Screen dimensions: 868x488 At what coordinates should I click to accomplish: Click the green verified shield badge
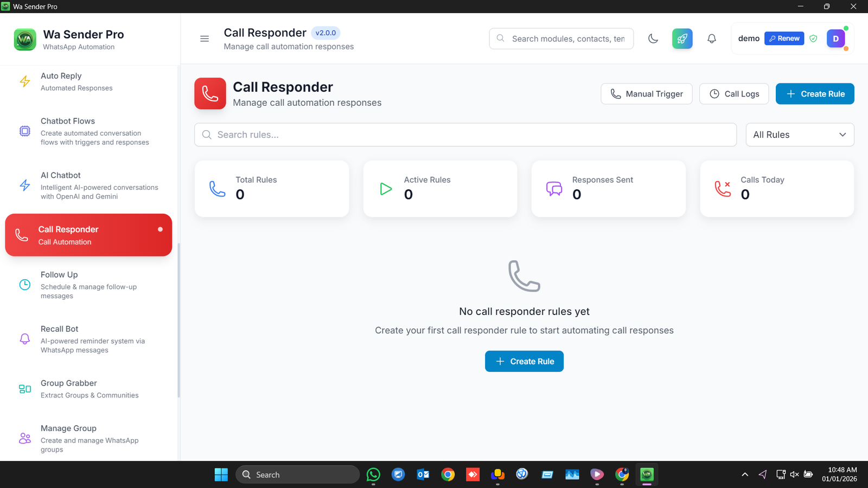(813, 38)
